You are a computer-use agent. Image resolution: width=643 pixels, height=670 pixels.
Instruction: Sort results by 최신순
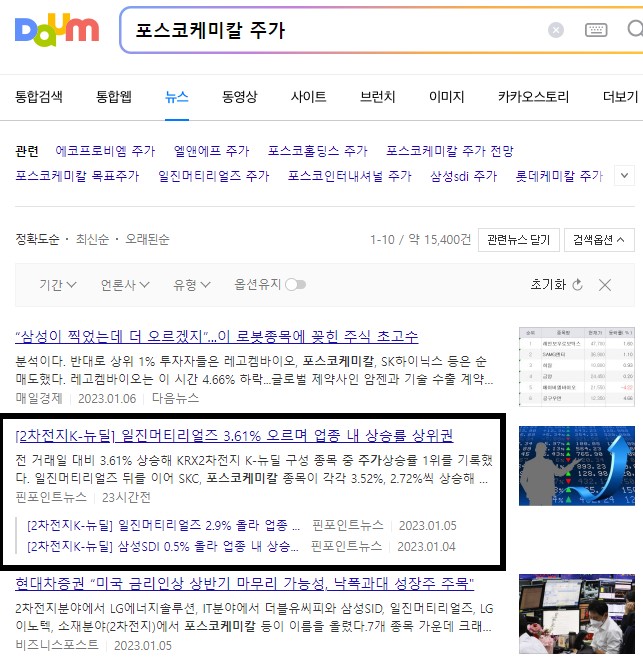pos(92,239)
